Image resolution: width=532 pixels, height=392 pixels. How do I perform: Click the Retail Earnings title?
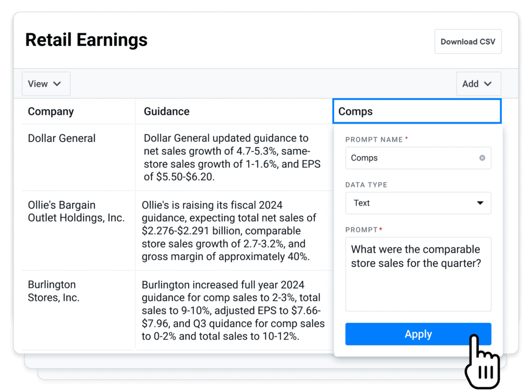(x=86, y=40)
